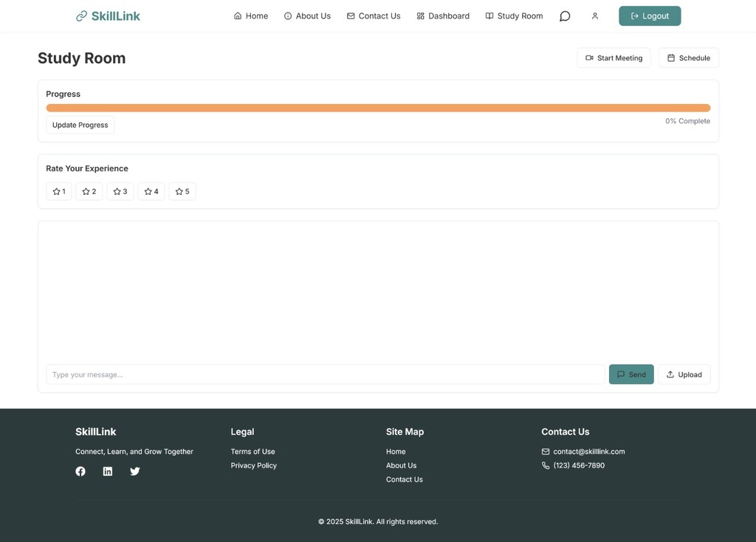Open Privacy Policy footer link
This screenshot has width=756, height=542.
254,465
